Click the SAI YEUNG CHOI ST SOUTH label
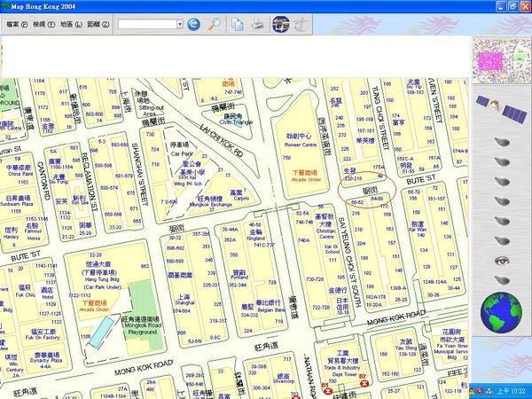Image resolution: width=532 pixels, height=399 pixels. [350, 263]
